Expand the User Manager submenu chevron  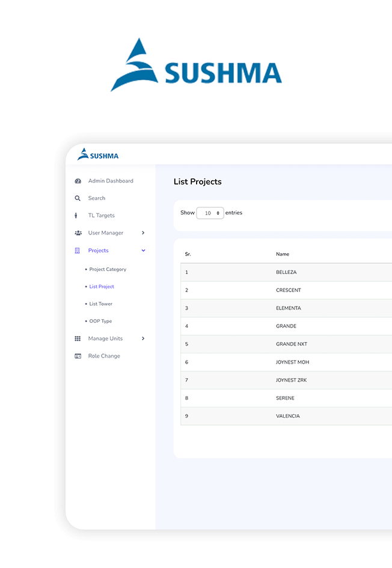point(143,233)
